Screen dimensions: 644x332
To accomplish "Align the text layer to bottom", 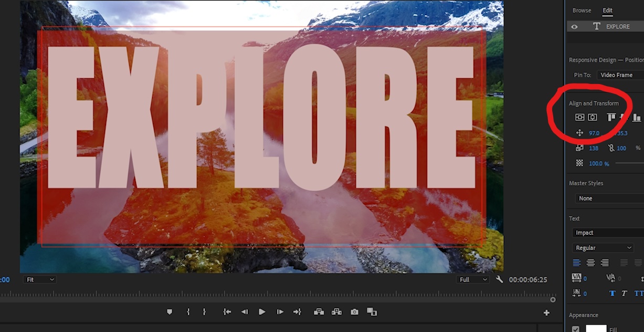I will pos(637,118).
